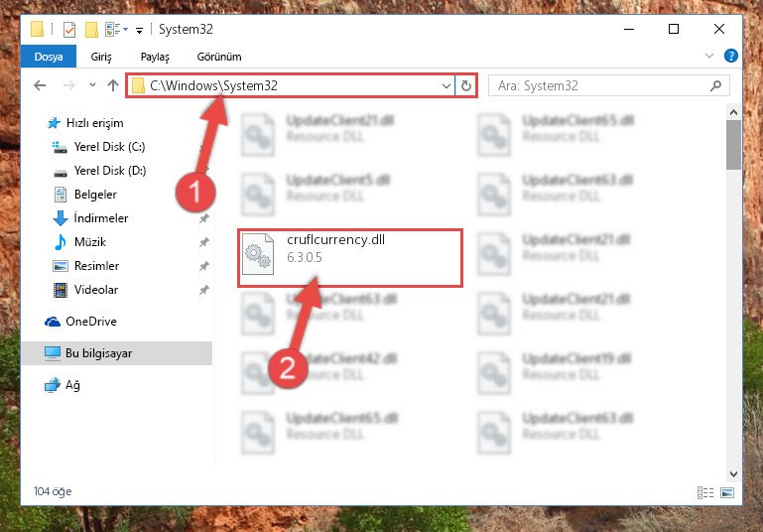Click the properties checkmark icon in title bar
Image resolution: width=763 pixels, height=532 pixels.
69,30
